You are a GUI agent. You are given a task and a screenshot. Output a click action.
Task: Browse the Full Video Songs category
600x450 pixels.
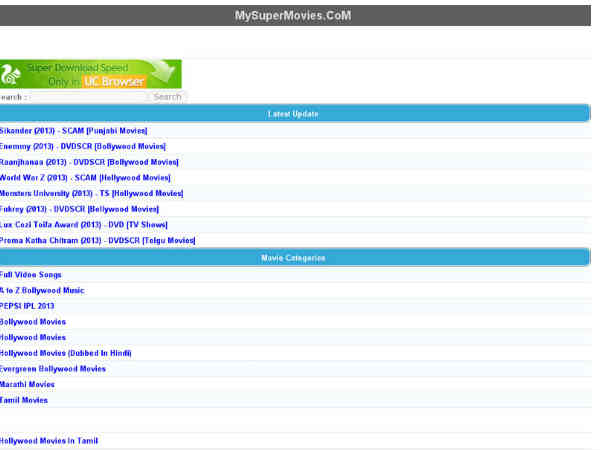(x=31, y=274)
